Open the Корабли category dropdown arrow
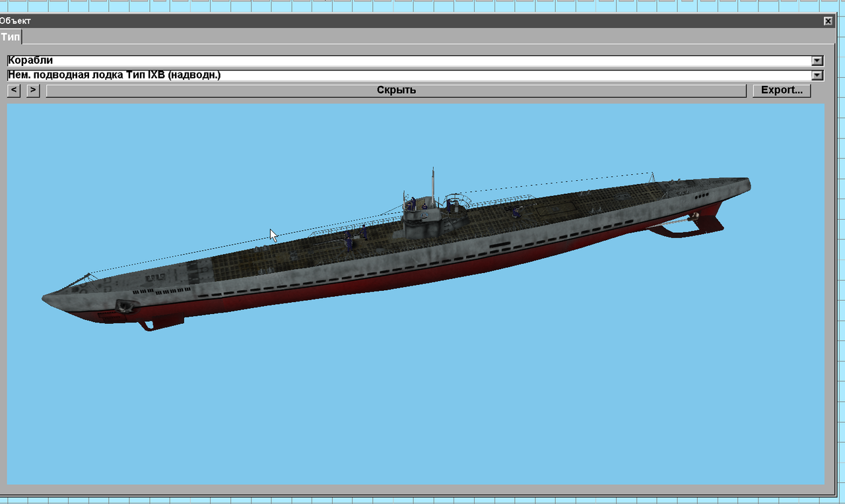 point(817,61)
